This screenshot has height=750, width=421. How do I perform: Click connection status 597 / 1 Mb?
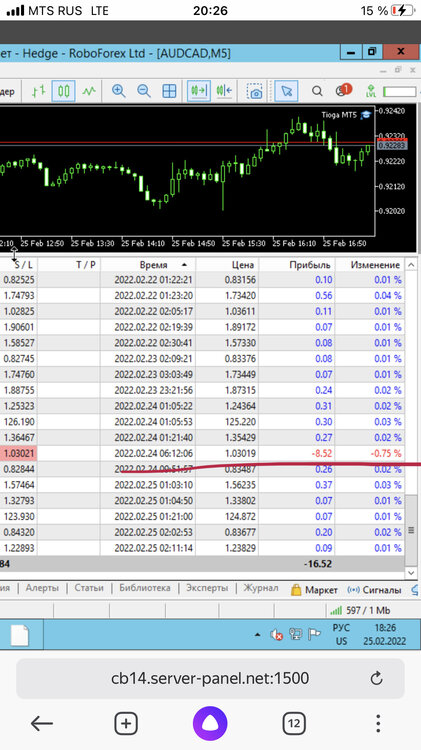pos(360,610)
